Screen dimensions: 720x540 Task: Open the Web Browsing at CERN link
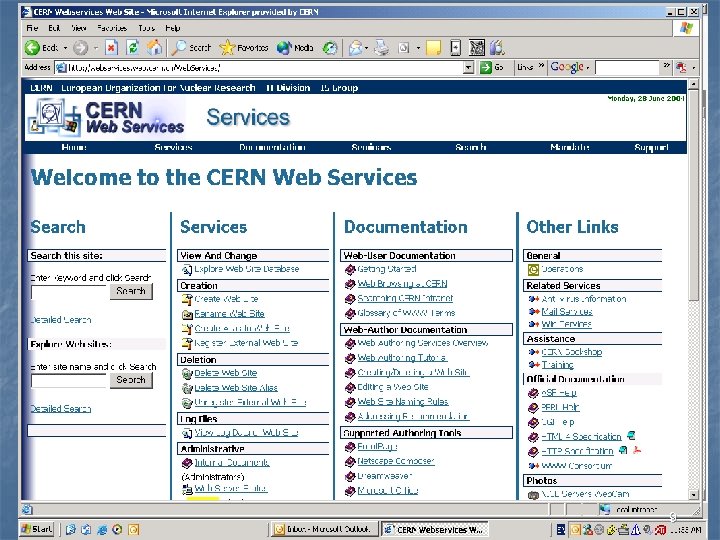(x=402, y=284)
